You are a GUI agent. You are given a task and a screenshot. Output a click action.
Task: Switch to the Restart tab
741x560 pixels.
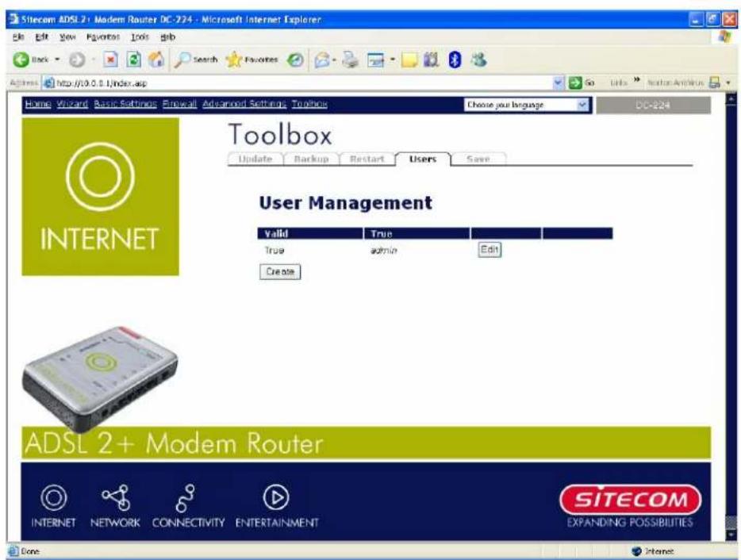[367, 159]
